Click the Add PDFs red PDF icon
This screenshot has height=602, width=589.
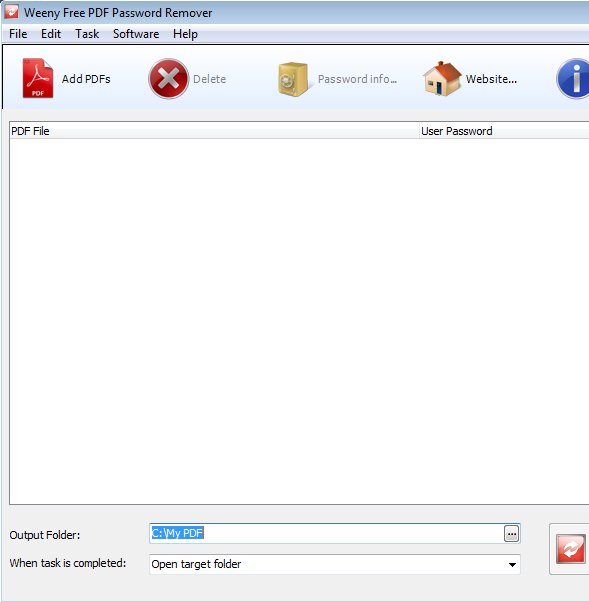pyautogui.click(x=38, y=78)
